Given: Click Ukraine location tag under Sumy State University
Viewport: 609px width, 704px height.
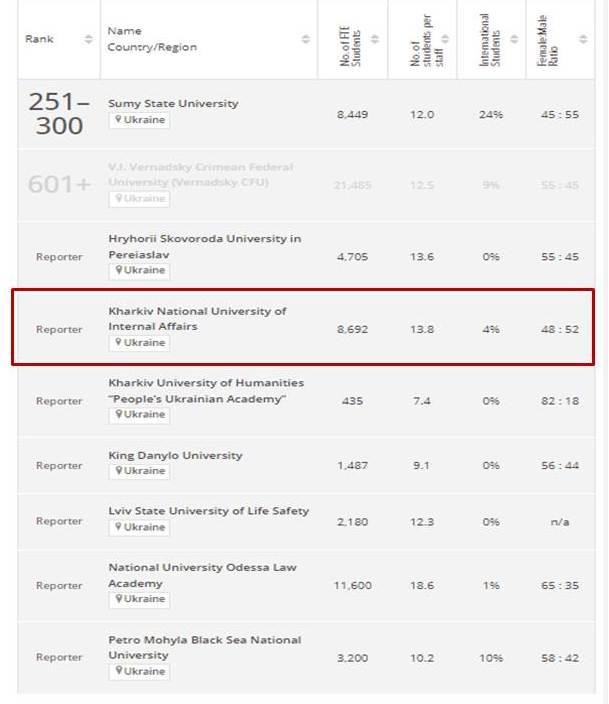Looking at the screenshot, I should (140, 120).
